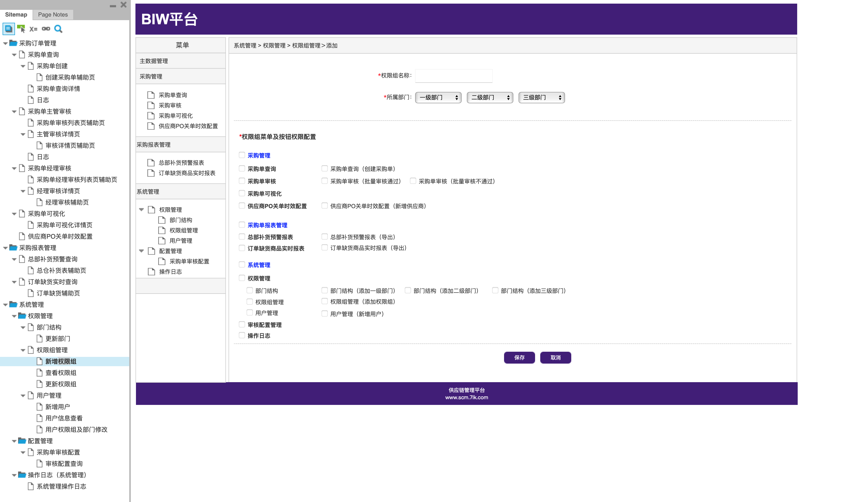Check the 采购单查询（创建采购单）checkbox

pyautogui.click(x=324, y=169)
